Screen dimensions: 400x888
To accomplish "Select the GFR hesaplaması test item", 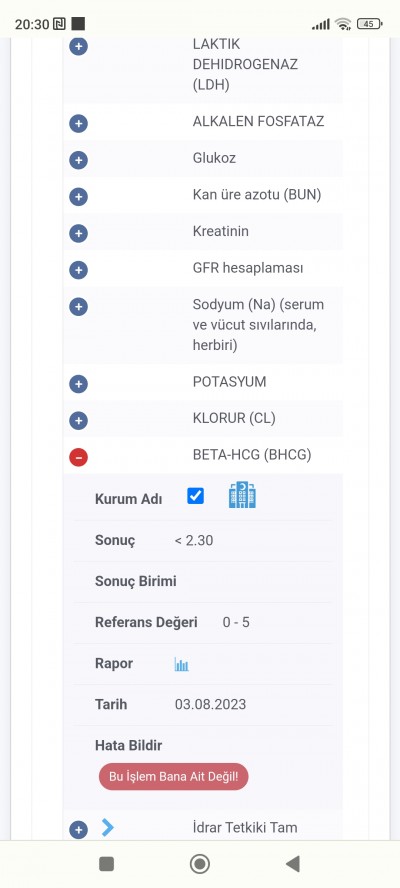I will [x=248, y=268].
